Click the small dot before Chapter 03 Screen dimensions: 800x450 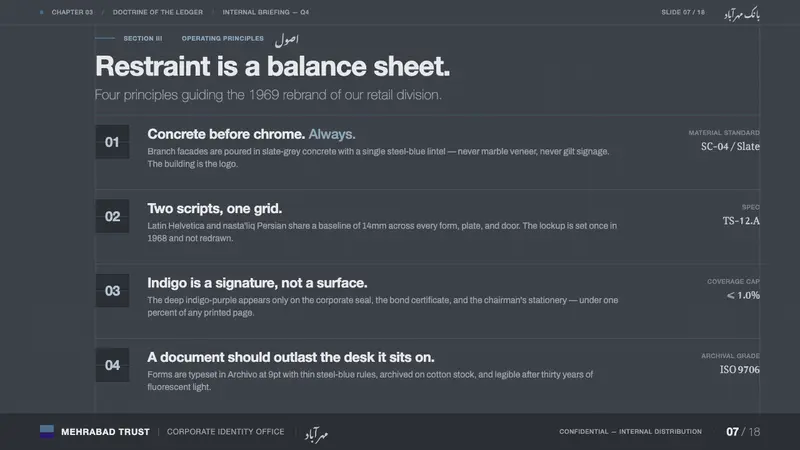[41, 12]
